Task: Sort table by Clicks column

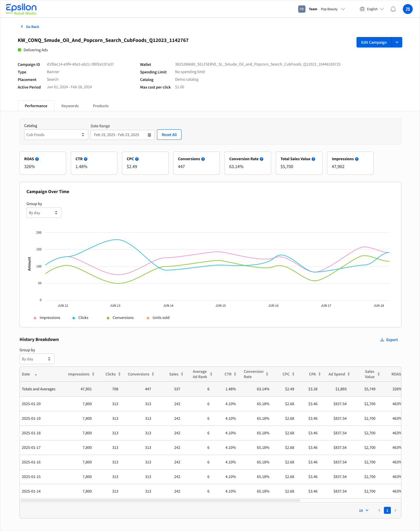Action: pyautogui.click(x=119, y=374)
